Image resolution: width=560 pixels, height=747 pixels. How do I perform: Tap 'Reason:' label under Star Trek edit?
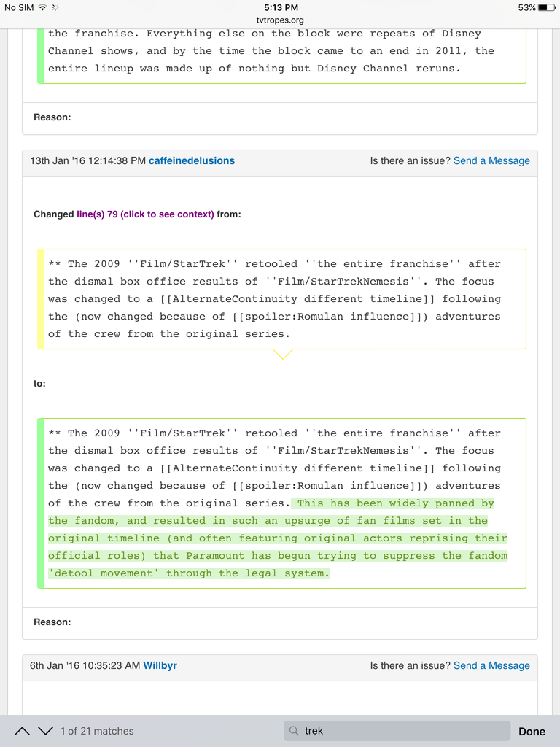pyautogui.click(x=52, y=622)
